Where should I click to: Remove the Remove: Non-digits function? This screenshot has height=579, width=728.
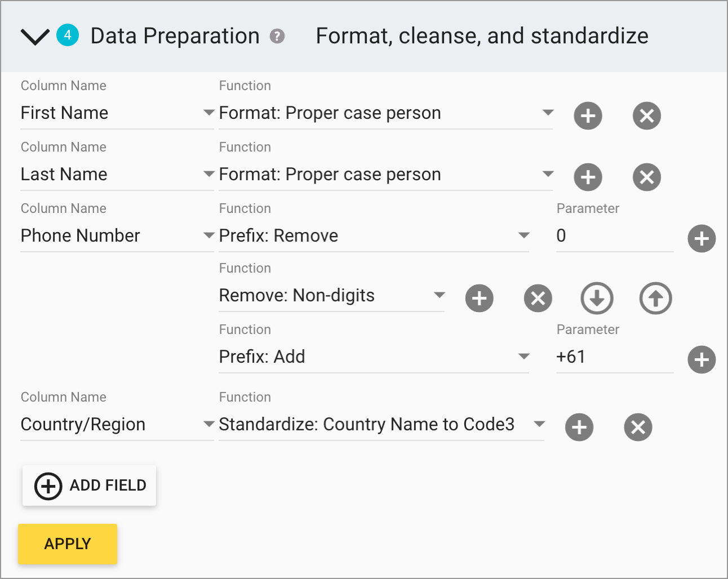coord(538,299)
